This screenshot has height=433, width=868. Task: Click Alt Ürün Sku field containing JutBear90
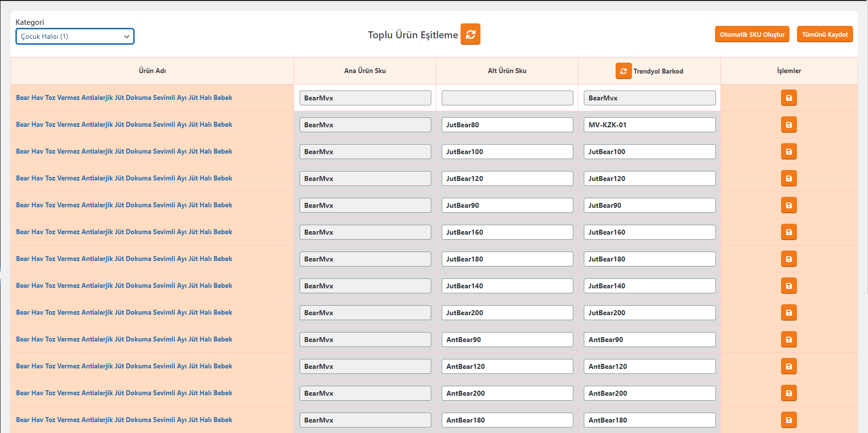pyautogui.click(x=507, y=205)
